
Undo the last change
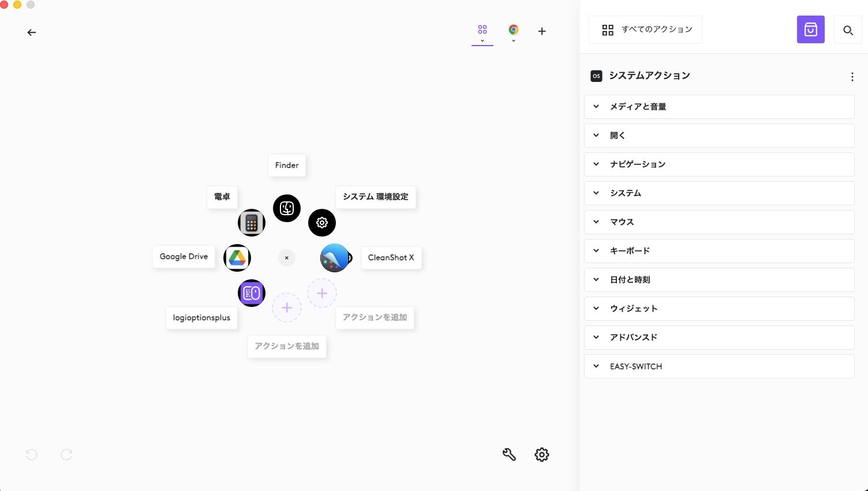coord(32,455)
